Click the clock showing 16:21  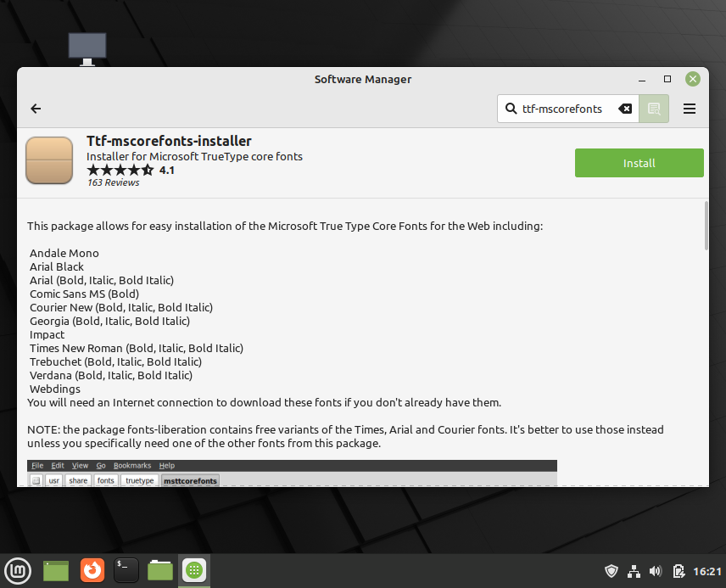tap(707, 571)
